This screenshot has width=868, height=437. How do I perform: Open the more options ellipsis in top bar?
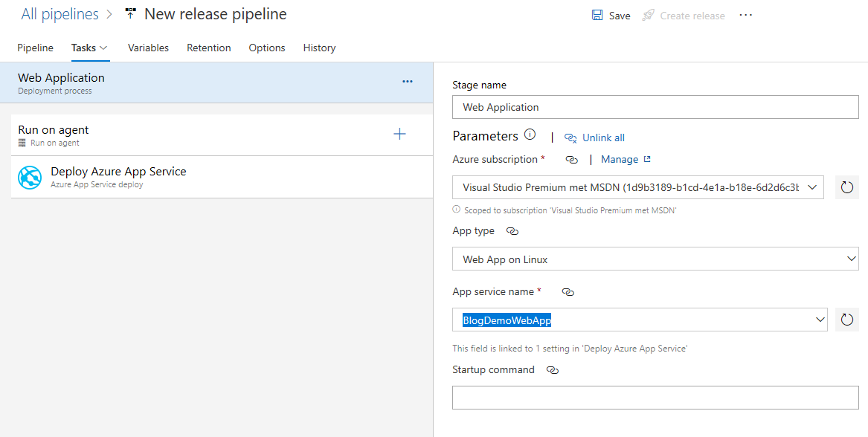click(745, 15)
